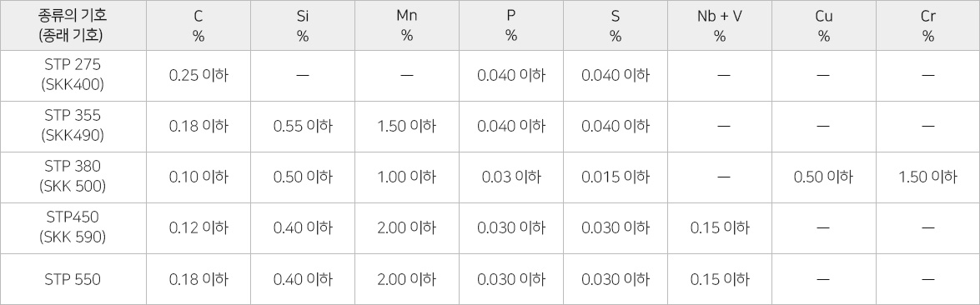Click the STP 355 (SKK490) row label
Screen dimensions: 980x305
click(x=73, y=127)
